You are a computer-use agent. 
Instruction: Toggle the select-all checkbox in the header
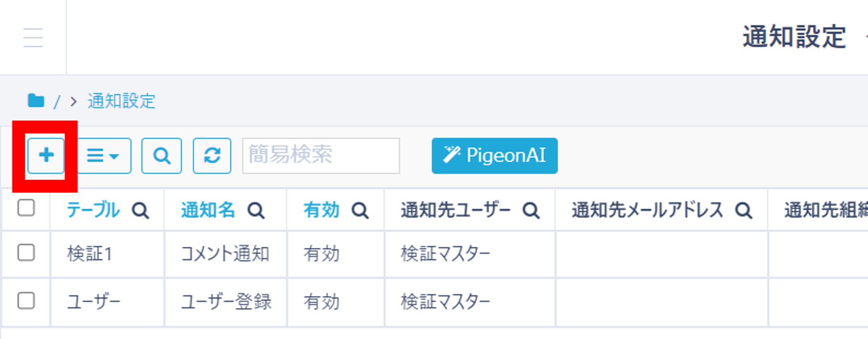point(26,206)
